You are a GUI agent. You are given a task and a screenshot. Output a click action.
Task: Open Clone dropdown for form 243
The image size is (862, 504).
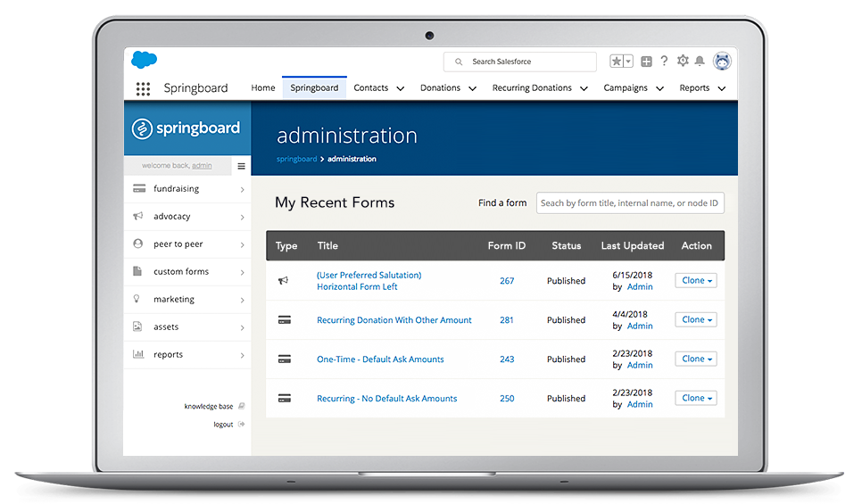click(x=696, y=359)
